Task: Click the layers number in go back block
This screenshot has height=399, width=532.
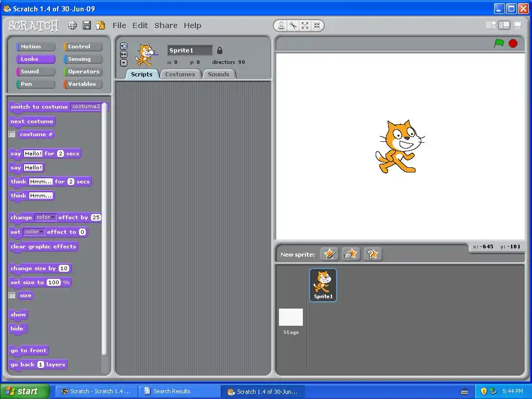Action: point(41,364)
